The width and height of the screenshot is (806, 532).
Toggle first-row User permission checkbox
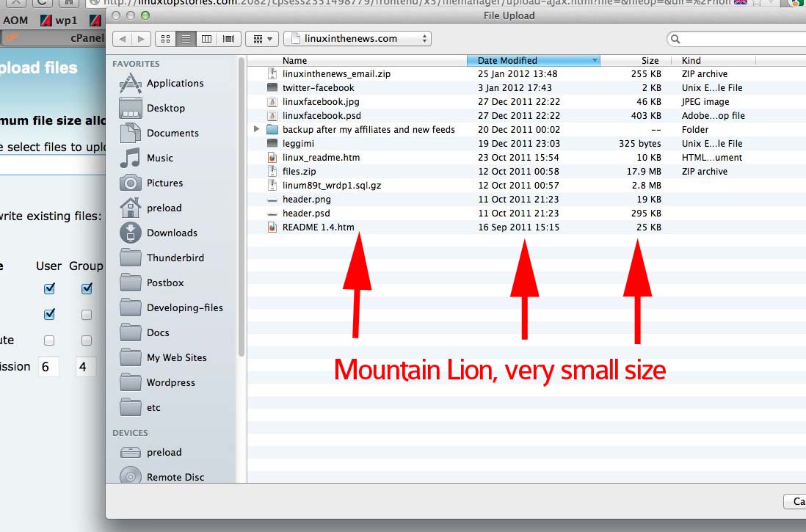pyautogui.click(x=49, y=288)
